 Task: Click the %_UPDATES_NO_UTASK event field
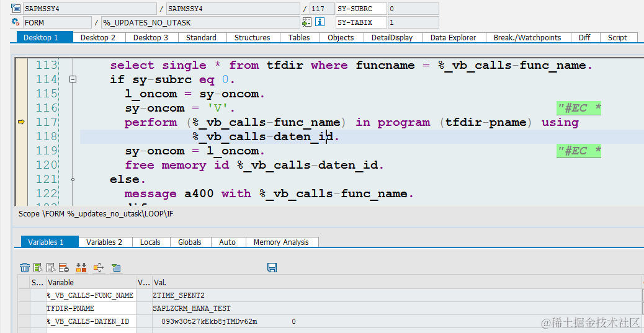coord(200,22)
